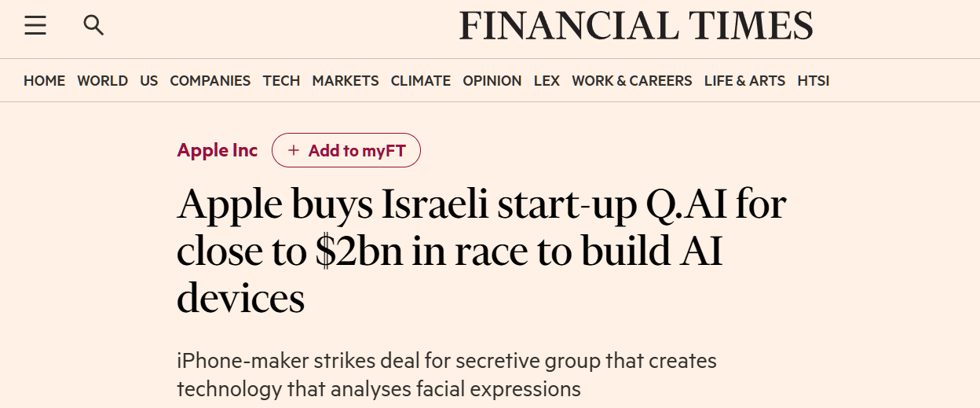Open the Companies section
Viewport: 980px width, 408px height.
coord(210,81)
